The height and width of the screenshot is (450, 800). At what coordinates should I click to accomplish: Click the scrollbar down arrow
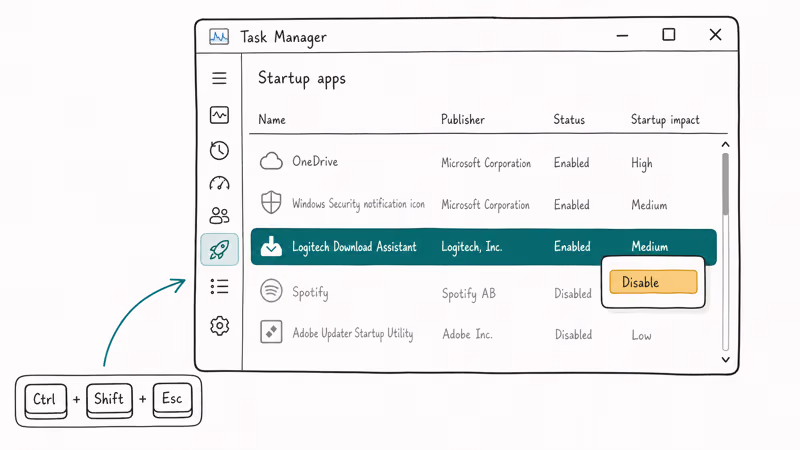(x=726, y=360)
